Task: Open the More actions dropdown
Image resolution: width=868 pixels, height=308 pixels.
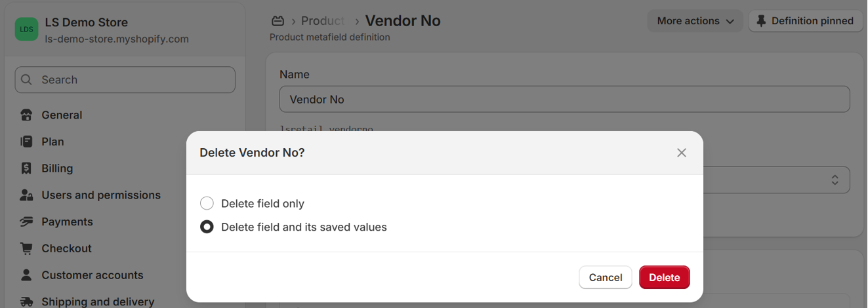Action: click(x=695, y=21)
